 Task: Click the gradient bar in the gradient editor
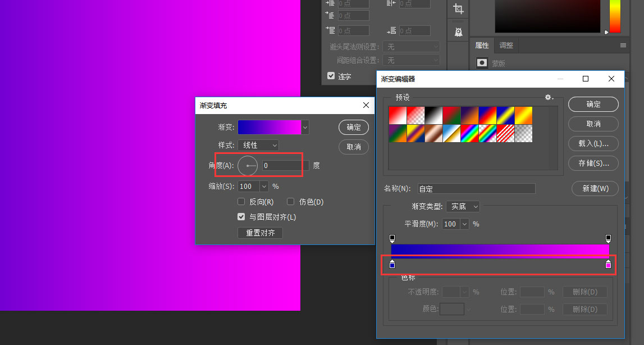(x=500, y=251)
